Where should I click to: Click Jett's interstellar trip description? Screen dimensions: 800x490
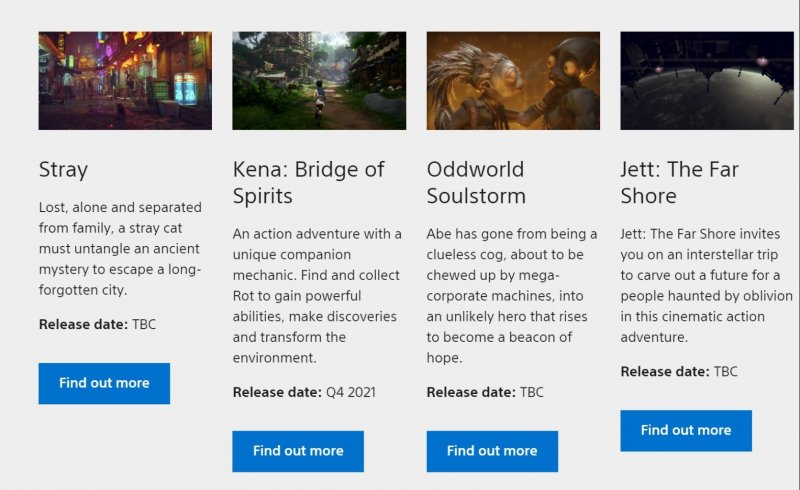click(706, 285)
